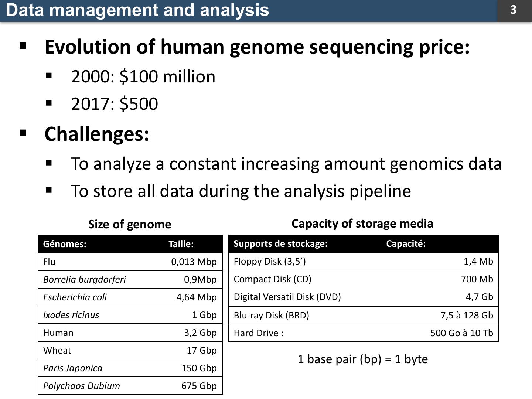Click the "2017: $500" bullet
Image resolution: width=532 pixels, height=399 pixels.
coord(115,104)
